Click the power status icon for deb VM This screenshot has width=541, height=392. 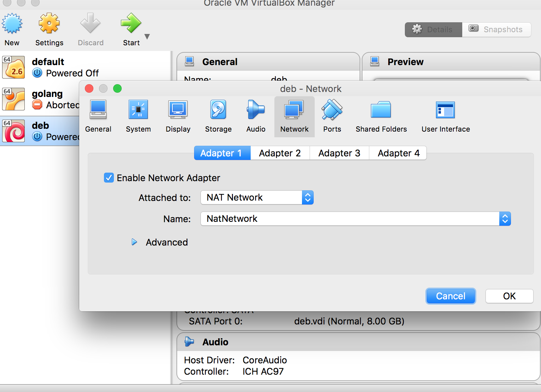point(37,137)
